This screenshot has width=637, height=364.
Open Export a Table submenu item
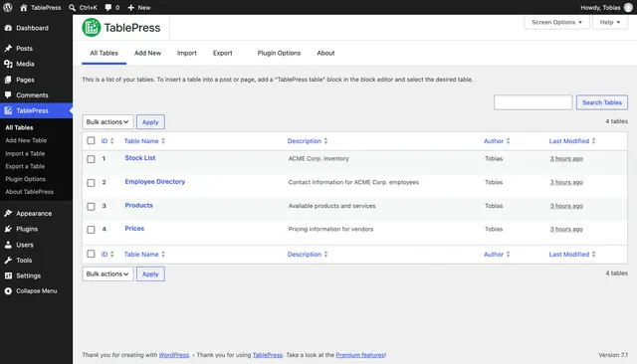coord(25,166)
